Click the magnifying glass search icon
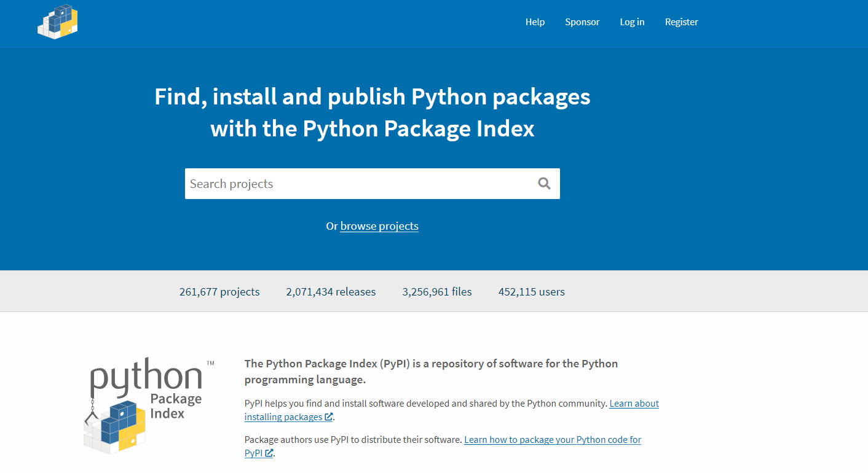 544,183
